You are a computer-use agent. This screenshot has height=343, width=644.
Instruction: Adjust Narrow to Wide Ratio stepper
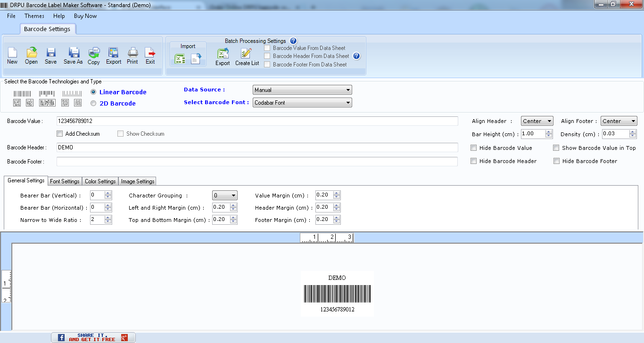tap(108, 220)
